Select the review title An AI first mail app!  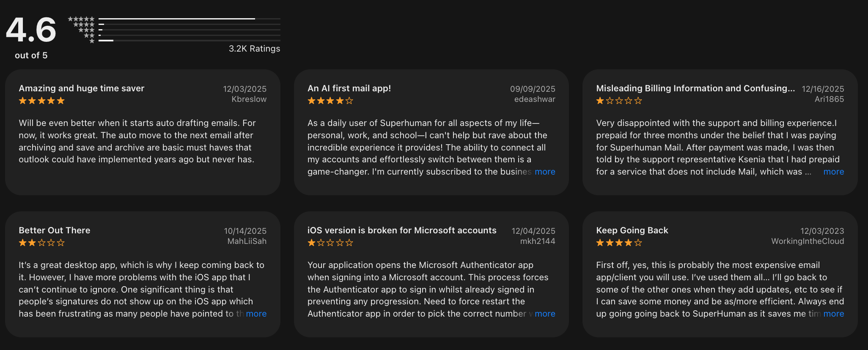[349, 88]
